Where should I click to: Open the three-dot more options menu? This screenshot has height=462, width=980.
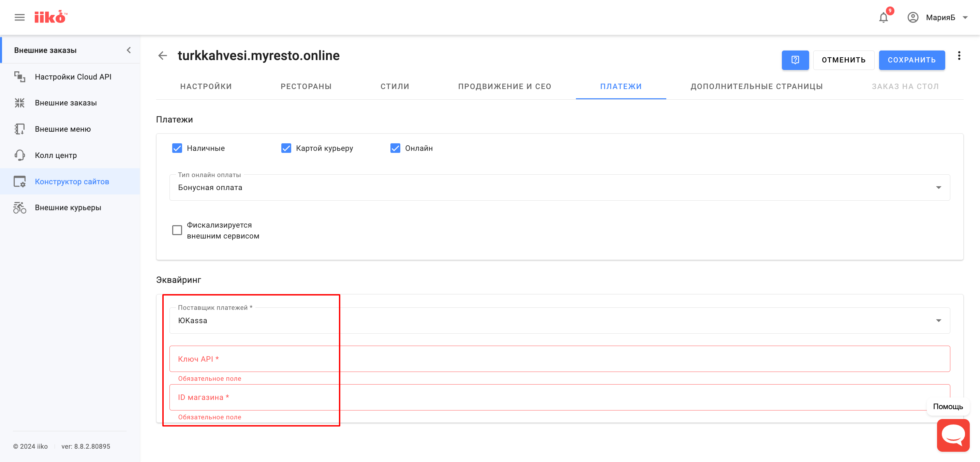click(x=959, y=56)
